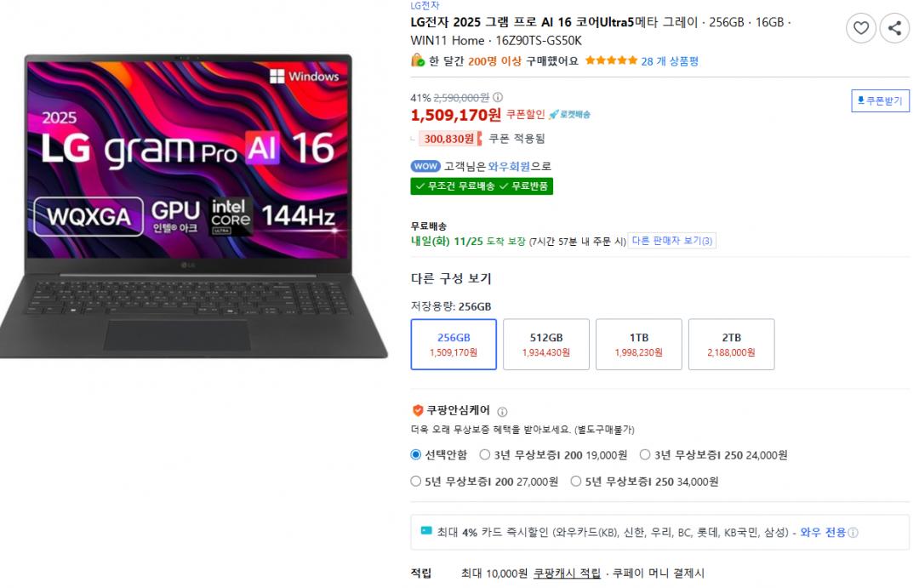Click info icon beside 쿠팡안심케어

[502, 412]
